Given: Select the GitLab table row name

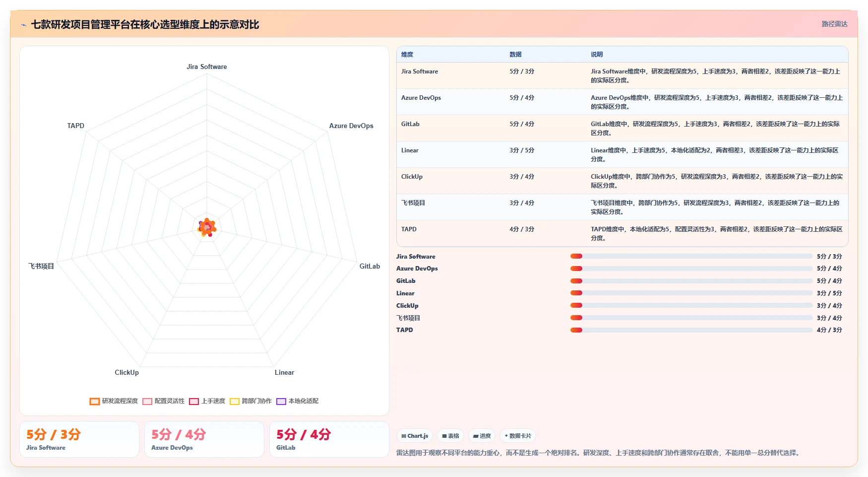Looking at the screenshot, I should (410, 124).
